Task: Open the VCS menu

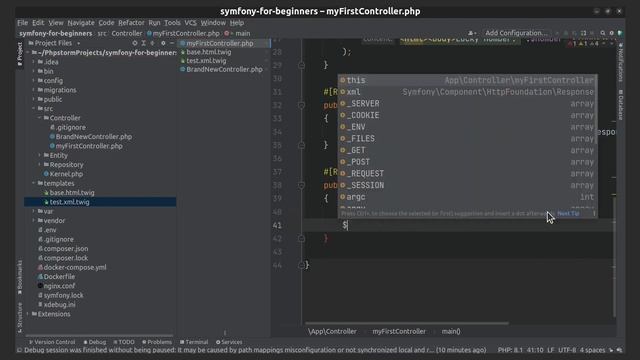Action: tap(190, 23)
